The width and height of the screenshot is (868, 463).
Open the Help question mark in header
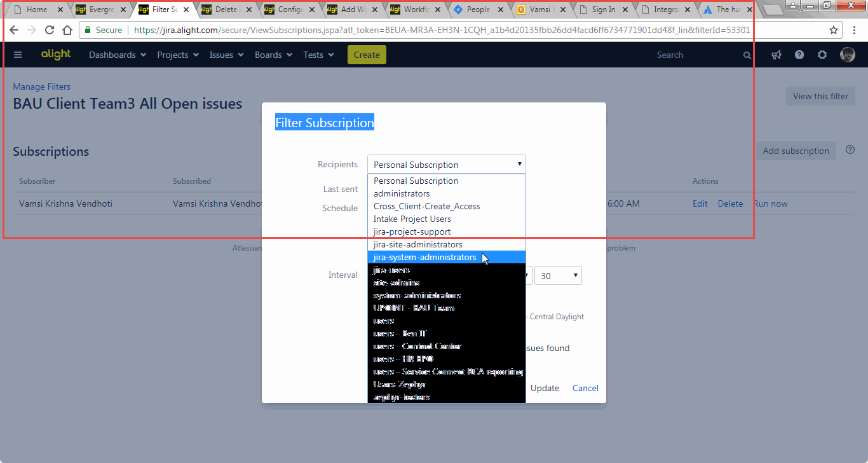[799, 55]
